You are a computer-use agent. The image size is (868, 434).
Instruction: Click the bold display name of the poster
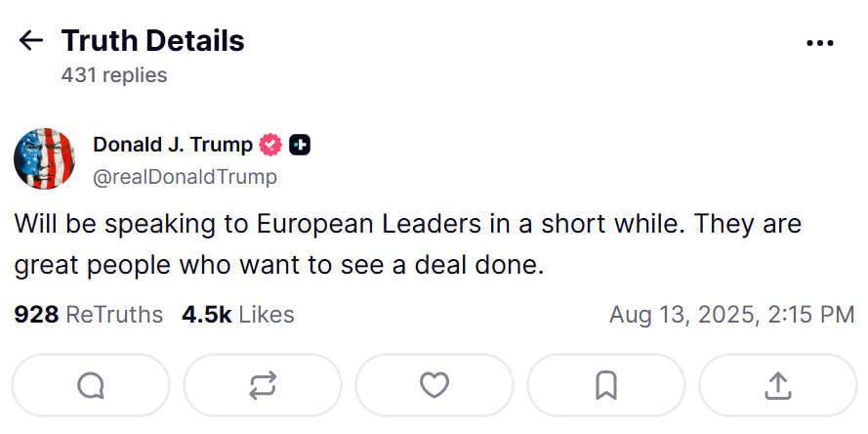[x=173, y=145]
